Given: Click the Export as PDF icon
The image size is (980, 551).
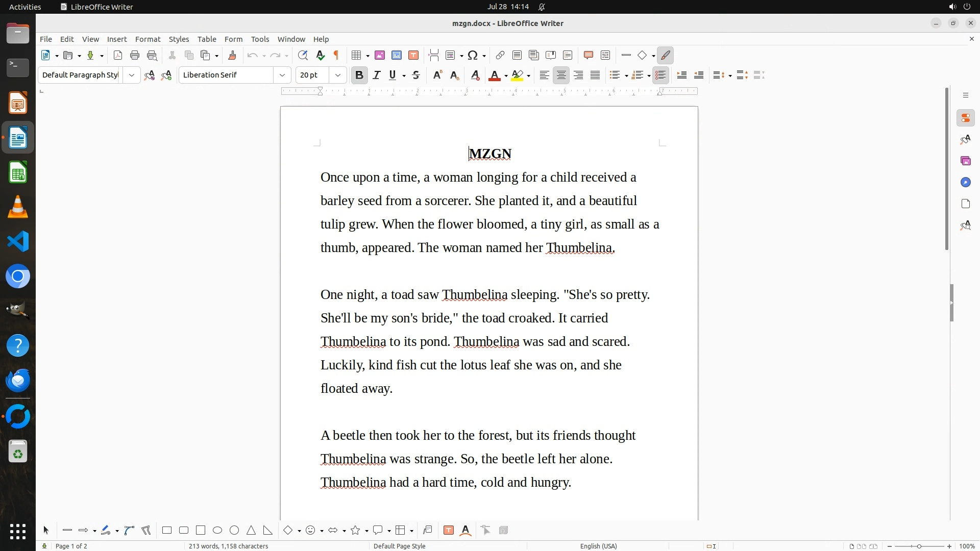Looking at the screenshot, I should point(118,56).
